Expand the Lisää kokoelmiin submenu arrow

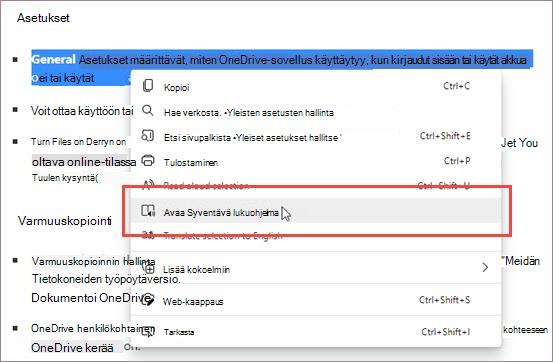(485, 268)
